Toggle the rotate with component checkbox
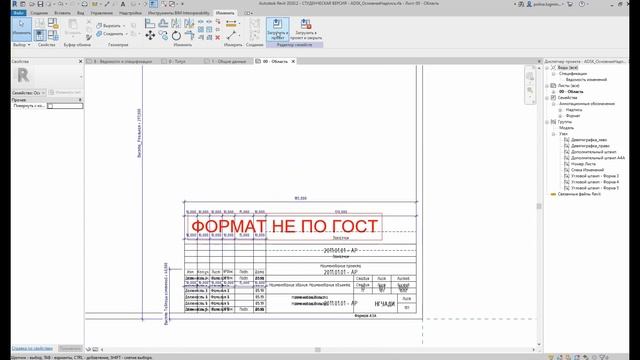Viewport: 640px width, 360px height. point(50,106)
